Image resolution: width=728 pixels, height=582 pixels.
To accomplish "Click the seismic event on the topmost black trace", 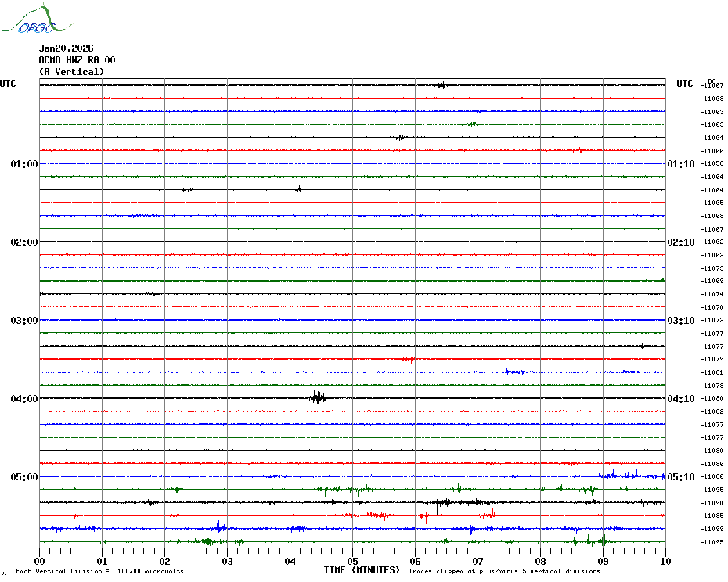I will (441, 84).
